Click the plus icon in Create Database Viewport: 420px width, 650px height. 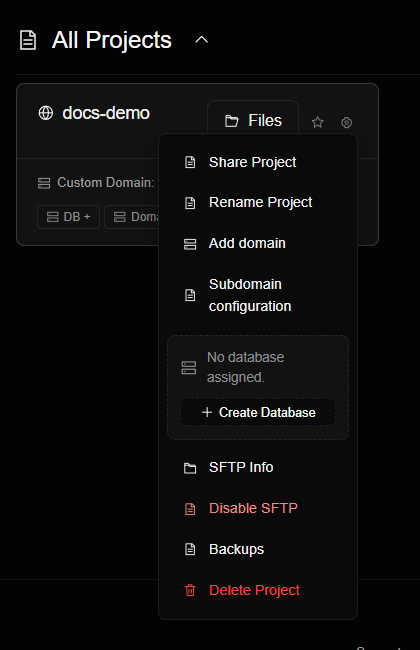207,412
